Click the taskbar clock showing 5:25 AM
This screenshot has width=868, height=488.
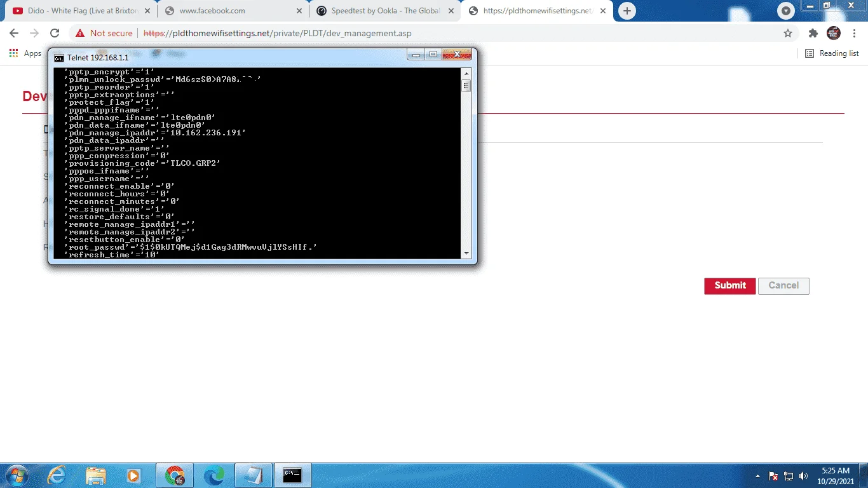[835, 476]
